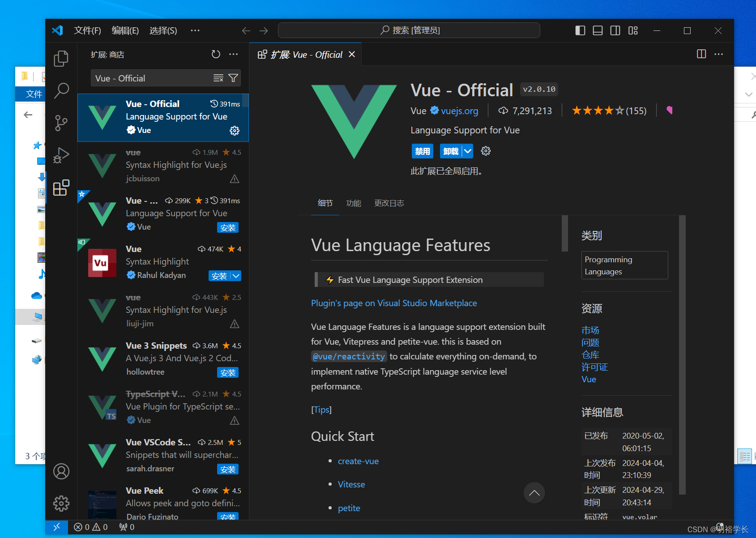Open the Search view in activity bar

click(61, 91)
